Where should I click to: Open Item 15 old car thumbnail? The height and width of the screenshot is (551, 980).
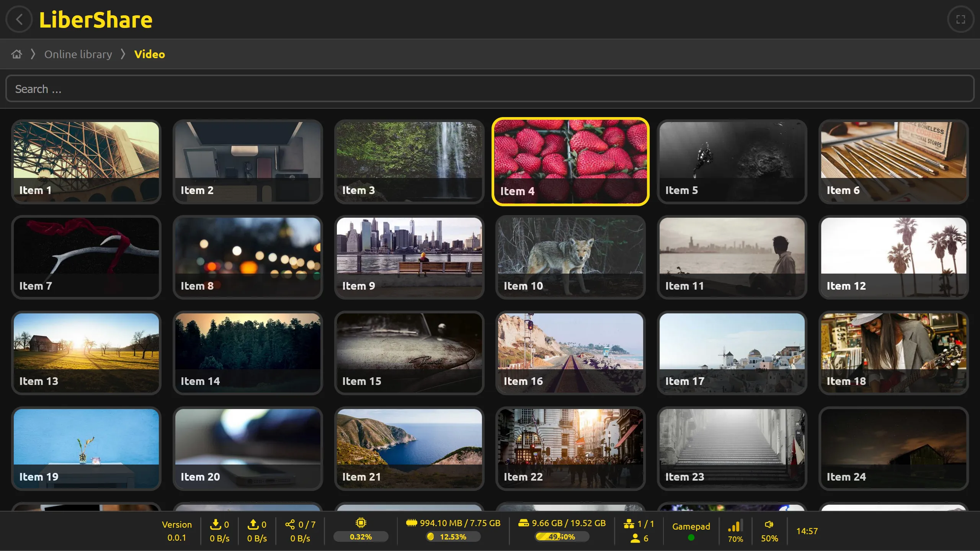(x=409, y=353)
